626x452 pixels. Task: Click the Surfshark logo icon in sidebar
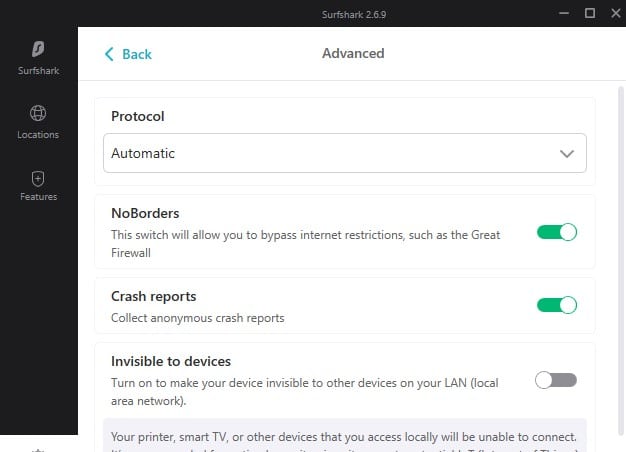[x=38, y=49]
